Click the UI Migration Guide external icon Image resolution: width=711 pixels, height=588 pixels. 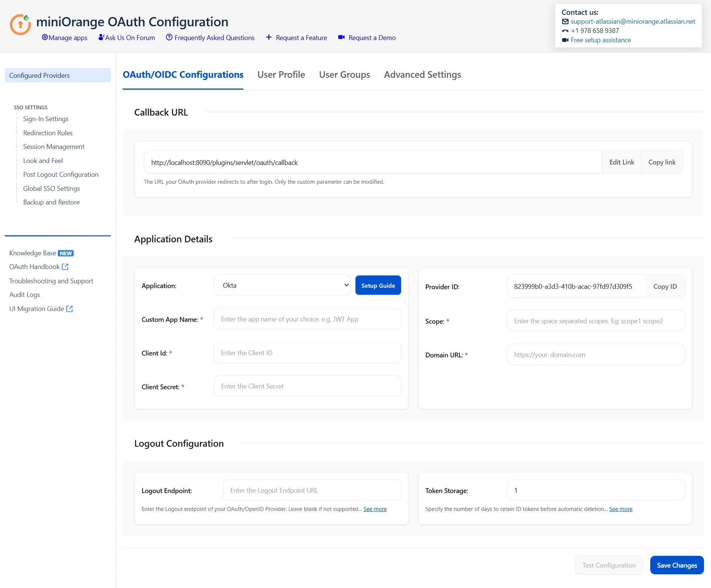tap(70, 309)
